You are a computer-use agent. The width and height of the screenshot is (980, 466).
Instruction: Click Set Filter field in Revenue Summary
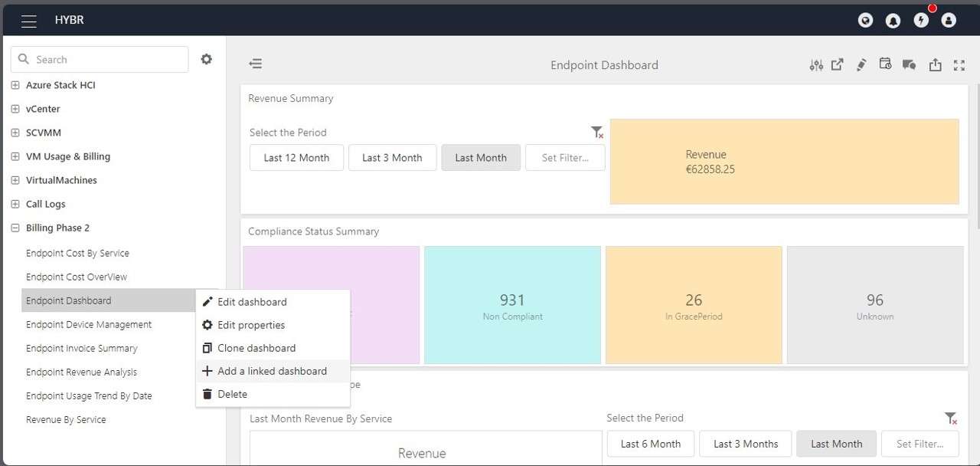tap(565, 158)
